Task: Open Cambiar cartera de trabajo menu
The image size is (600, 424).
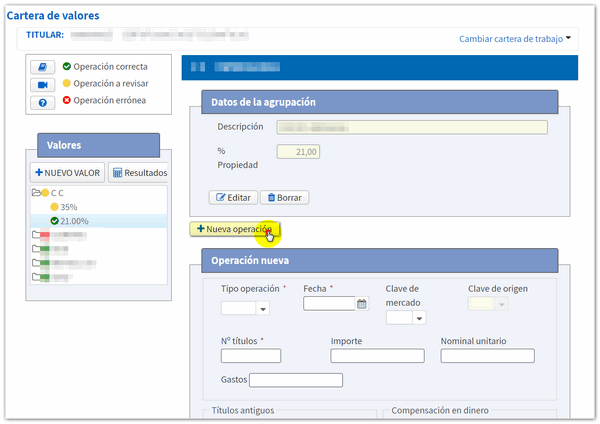Action: click(515, 39)
